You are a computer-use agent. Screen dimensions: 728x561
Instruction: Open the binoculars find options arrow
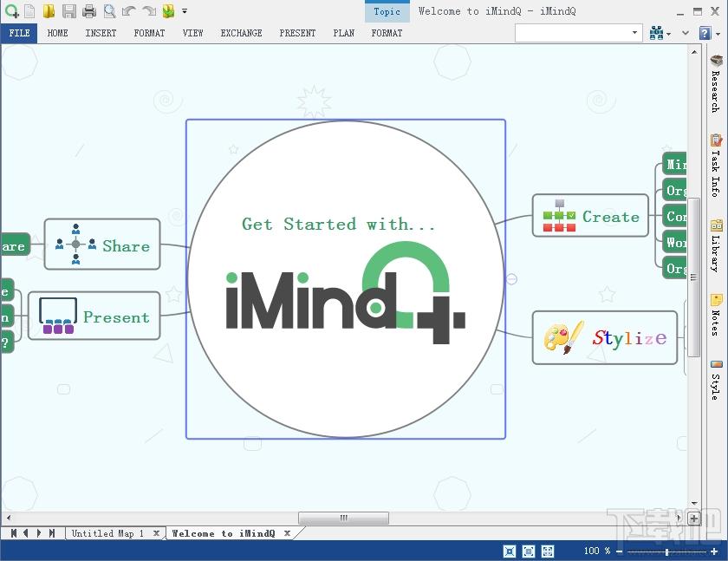coord(668,34)
